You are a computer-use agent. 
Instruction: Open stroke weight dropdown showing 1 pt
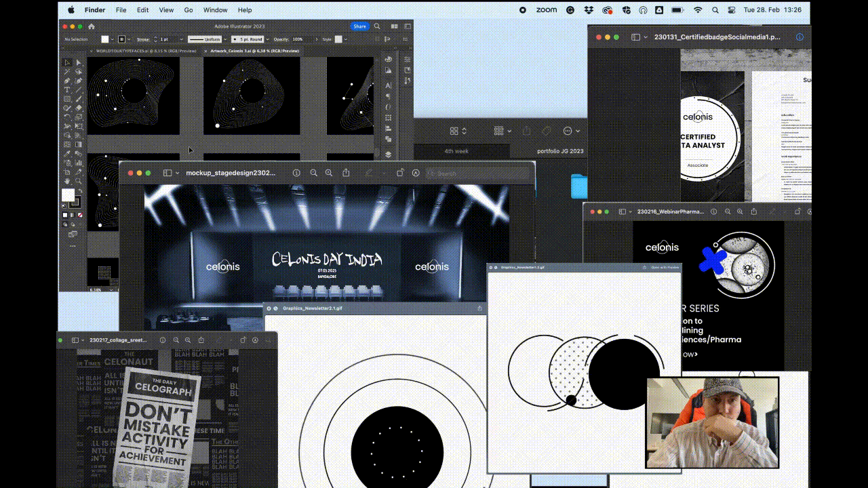point(181,39)
